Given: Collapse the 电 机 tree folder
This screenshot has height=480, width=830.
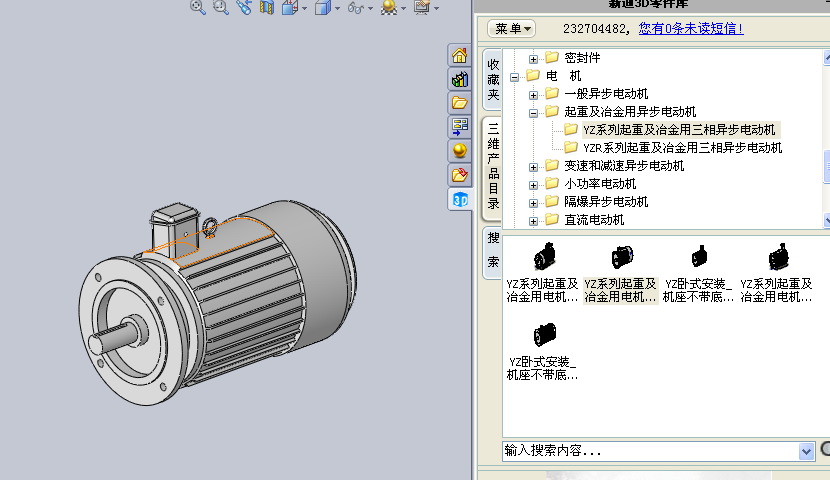Looking at the screenshot, I should pyautogui.click(x=515, y=76).
